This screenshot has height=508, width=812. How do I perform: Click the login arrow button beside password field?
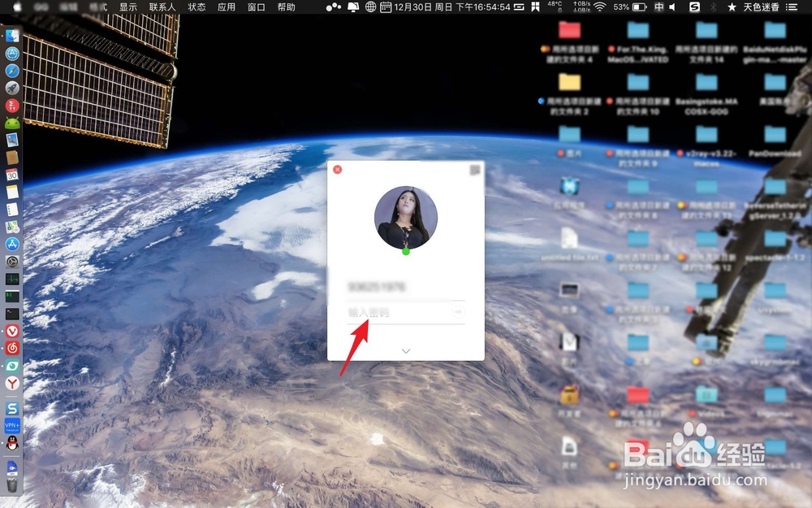coord(458,311)
